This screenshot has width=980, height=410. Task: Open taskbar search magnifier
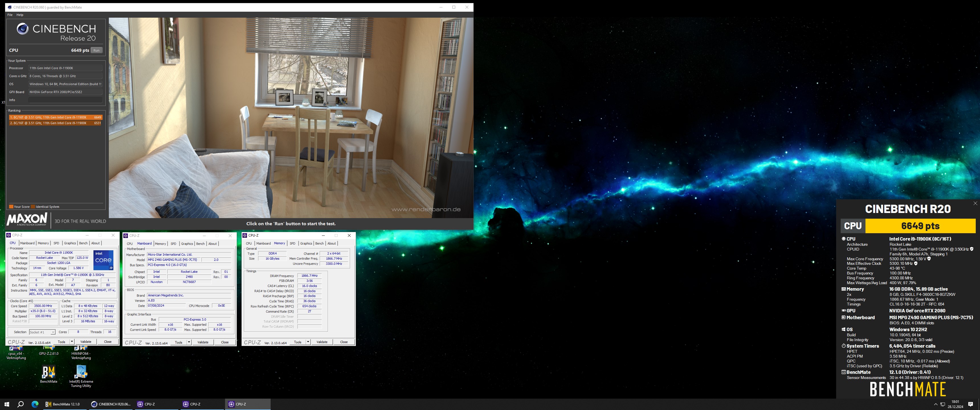(x=21, y=404)
